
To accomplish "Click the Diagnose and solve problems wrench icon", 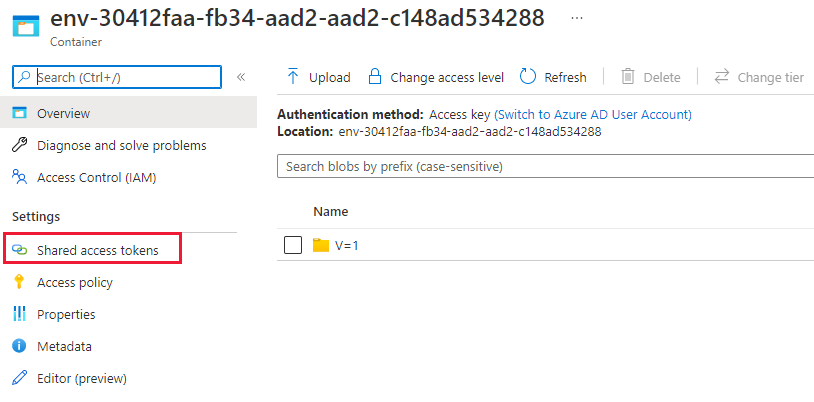I will (x=19, y=145).
